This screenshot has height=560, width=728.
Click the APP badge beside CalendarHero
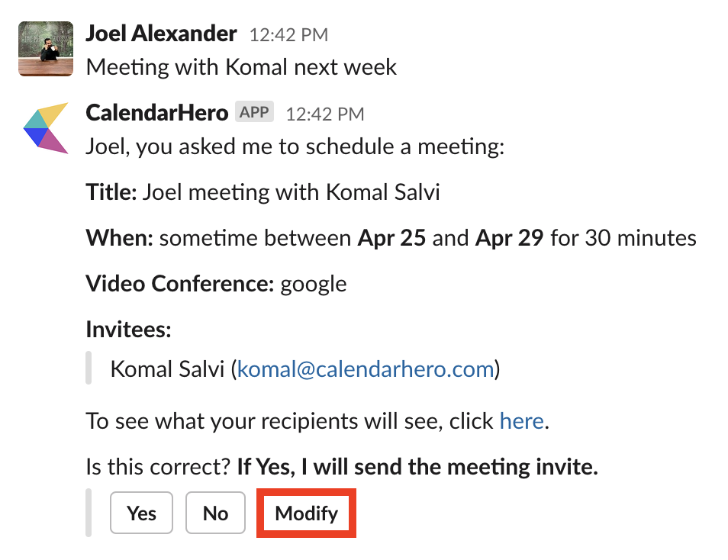pos(254,112)
